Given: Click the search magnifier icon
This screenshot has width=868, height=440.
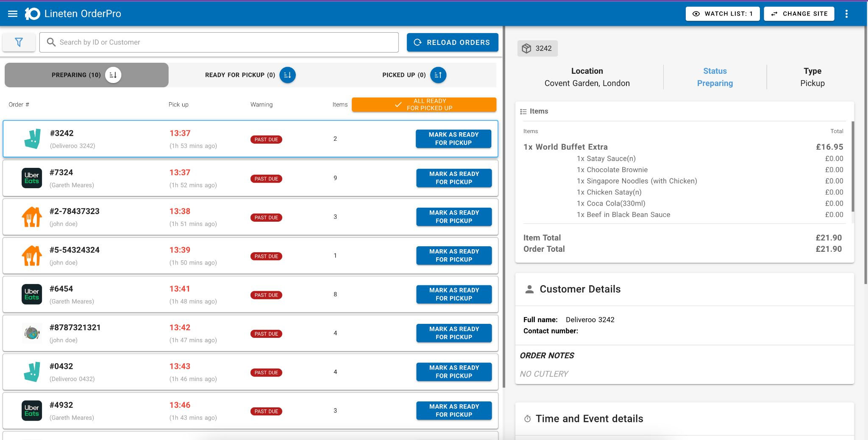Looking at the screenshot, I should pos(51,42).
